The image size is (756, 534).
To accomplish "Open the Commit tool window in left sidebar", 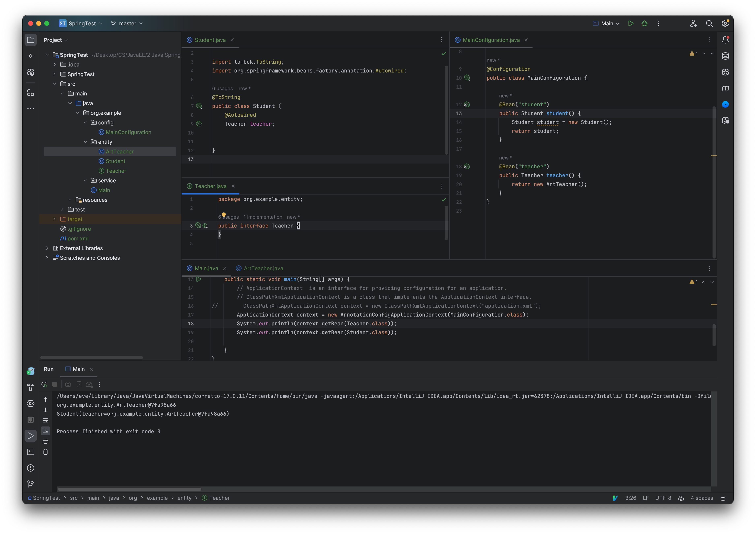I will (30, 56).
